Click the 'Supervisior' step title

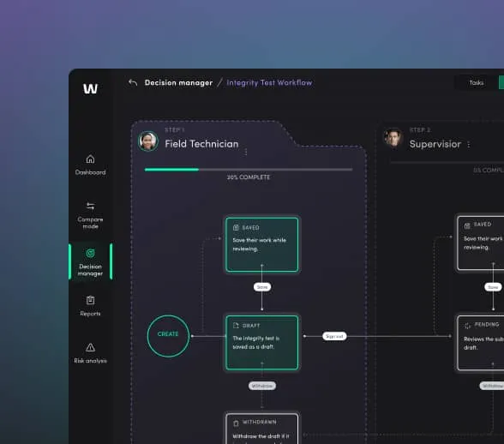tap(435, 144)
